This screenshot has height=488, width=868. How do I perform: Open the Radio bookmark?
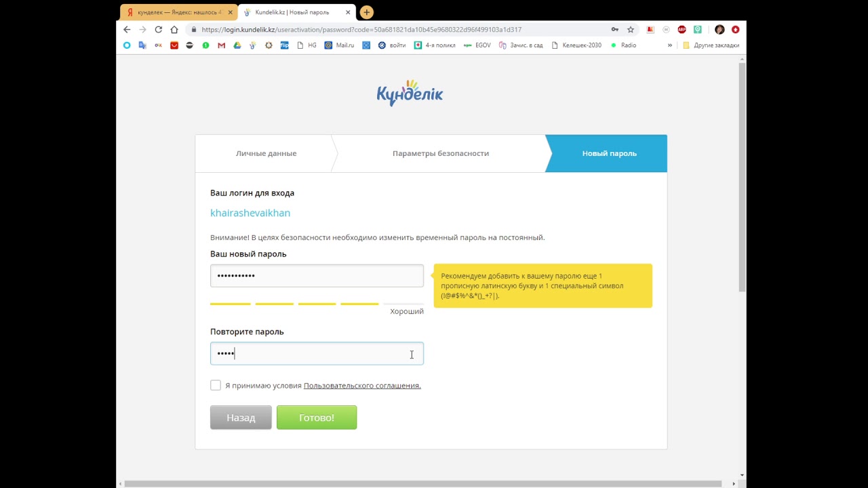pos(623,45)
